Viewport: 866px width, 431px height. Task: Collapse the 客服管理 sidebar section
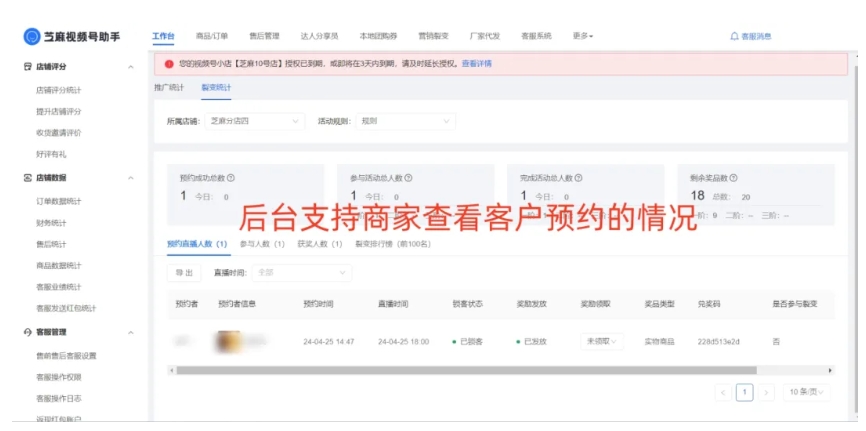tap(131, 332)
